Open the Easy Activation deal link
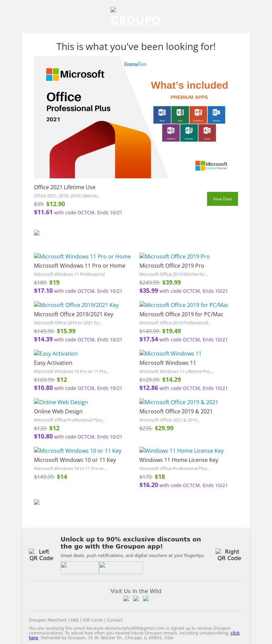Image resolution: width=272 pixels, height=644 pixels. coord(56,354)
